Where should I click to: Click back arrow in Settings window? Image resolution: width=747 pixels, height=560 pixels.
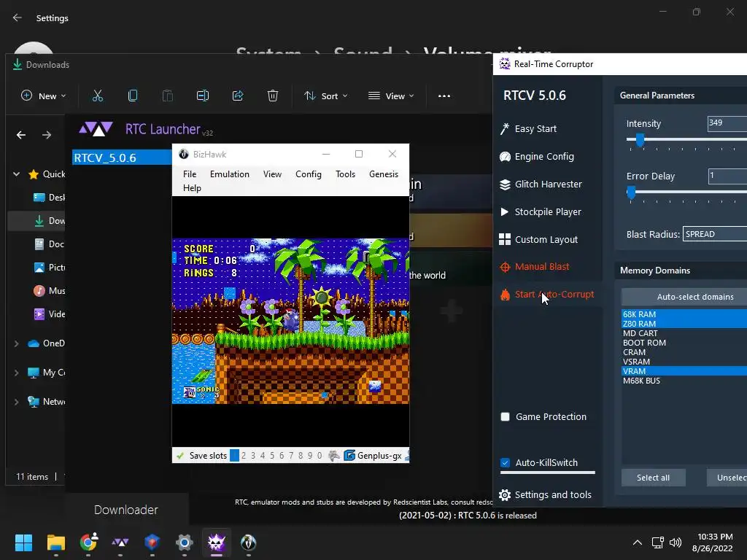(18, 17)
